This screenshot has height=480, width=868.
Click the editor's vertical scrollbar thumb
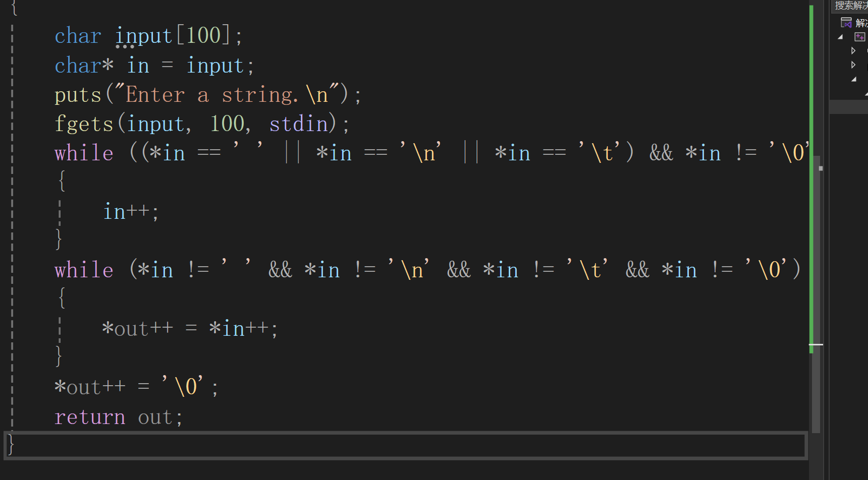(x=816, y=294)
